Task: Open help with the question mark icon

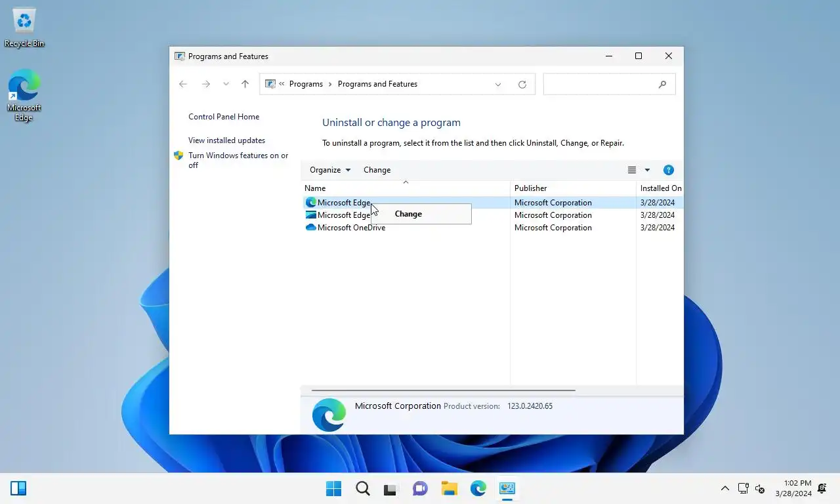Action: pos(669,170)
